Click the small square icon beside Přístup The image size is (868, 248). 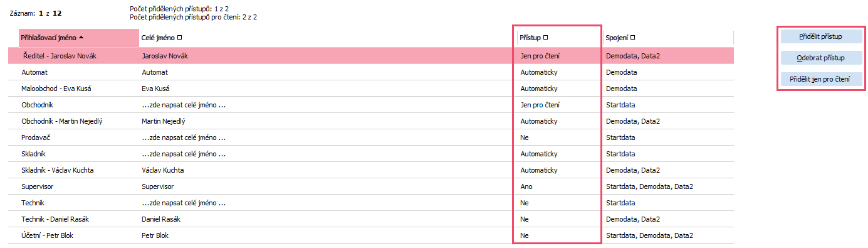(x=545, y=38)
